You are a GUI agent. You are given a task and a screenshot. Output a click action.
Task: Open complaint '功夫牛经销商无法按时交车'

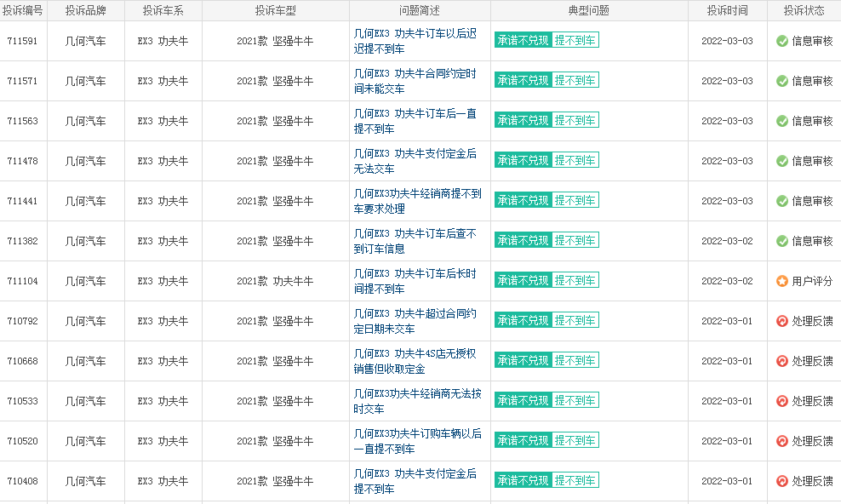tap(417, 401)
